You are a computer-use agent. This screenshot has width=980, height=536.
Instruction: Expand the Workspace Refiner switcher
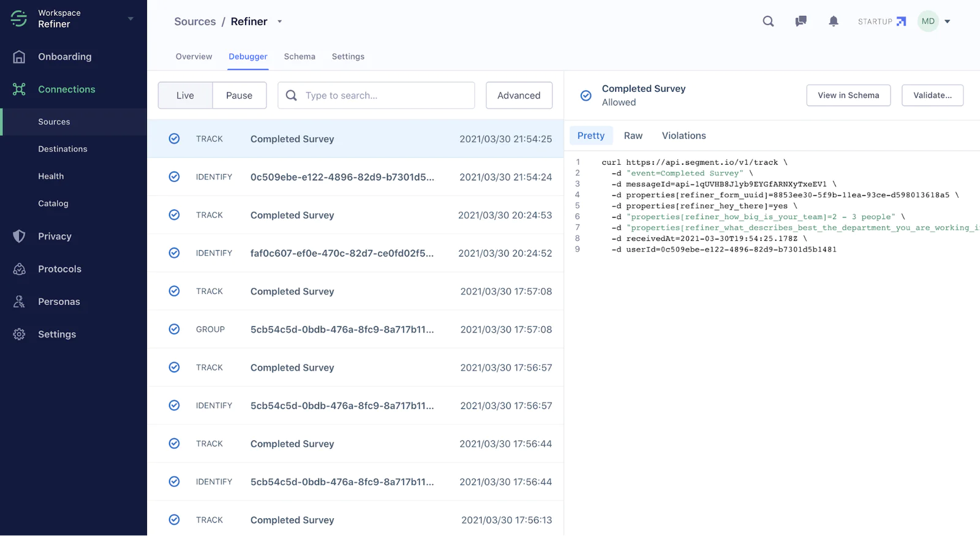[130, 19]
